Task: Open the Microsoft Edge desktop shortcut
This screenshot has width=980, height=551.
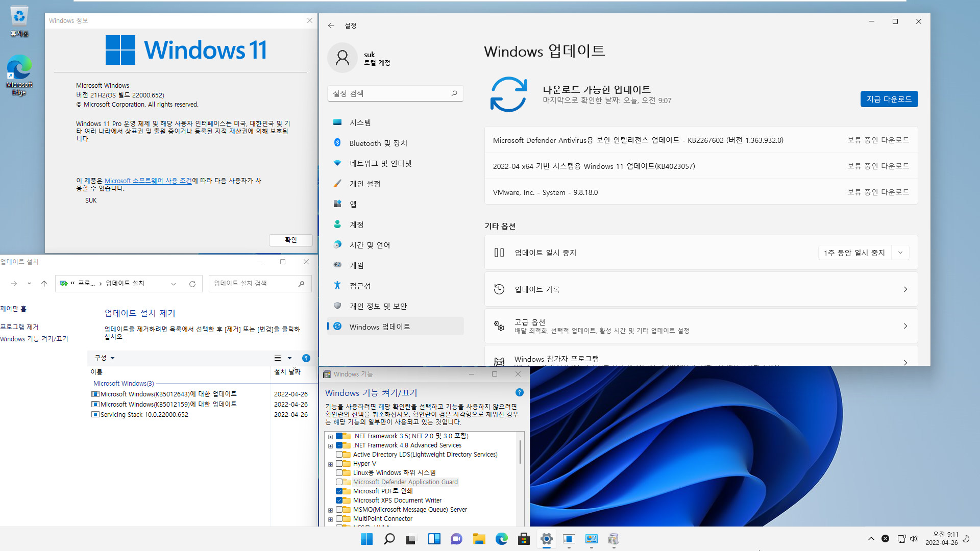Action: pos(19,75)
